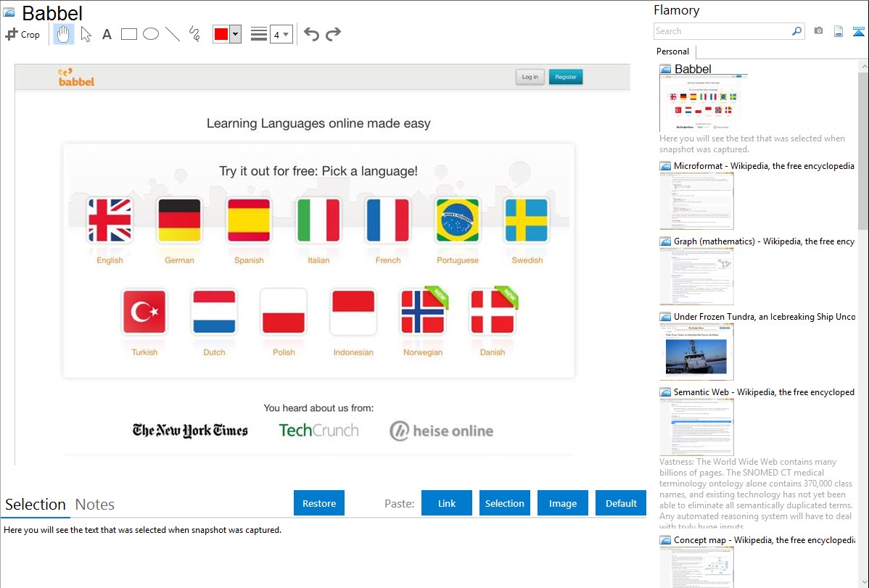
Task: Click the heise online logo
Action: [441, 431]
